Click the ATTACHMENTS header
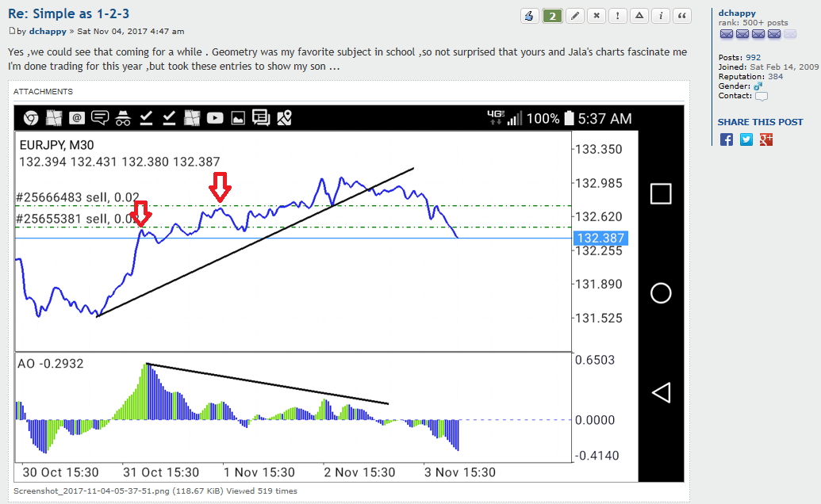The image size is (821, 504). [43, 91]
